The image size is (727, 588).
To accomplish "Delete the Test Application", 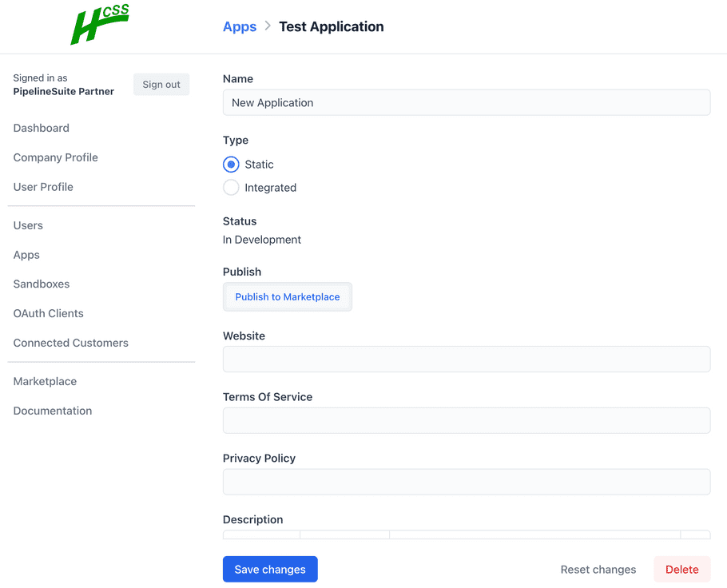I will click(681, 569).
